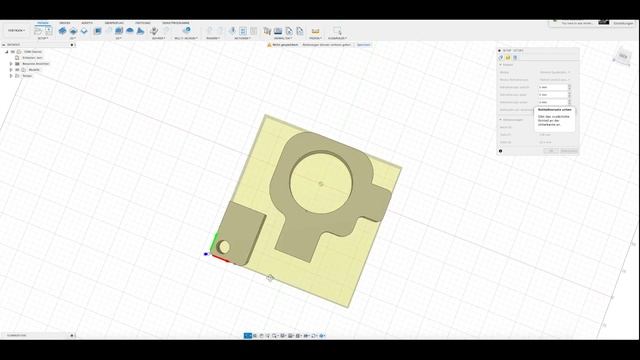Open the 3D group dropdown
The image size is (640, 360).
118,38
